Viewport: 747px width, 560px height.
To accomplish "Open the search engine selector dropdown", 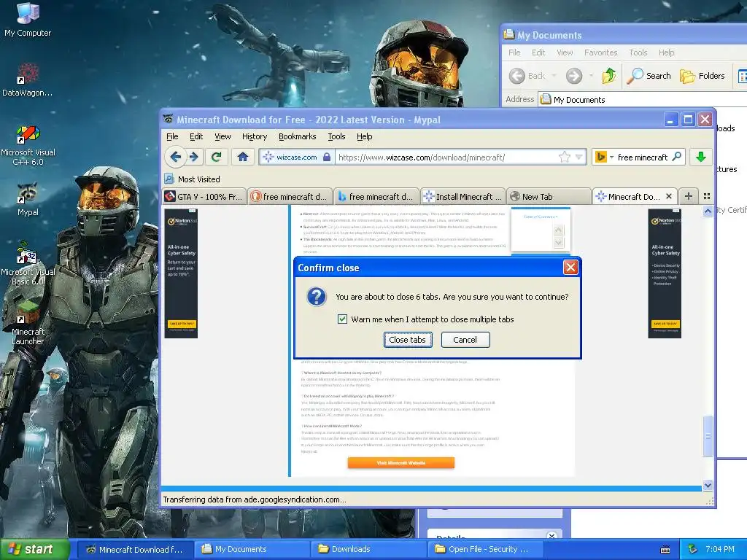I will (612, 157).
